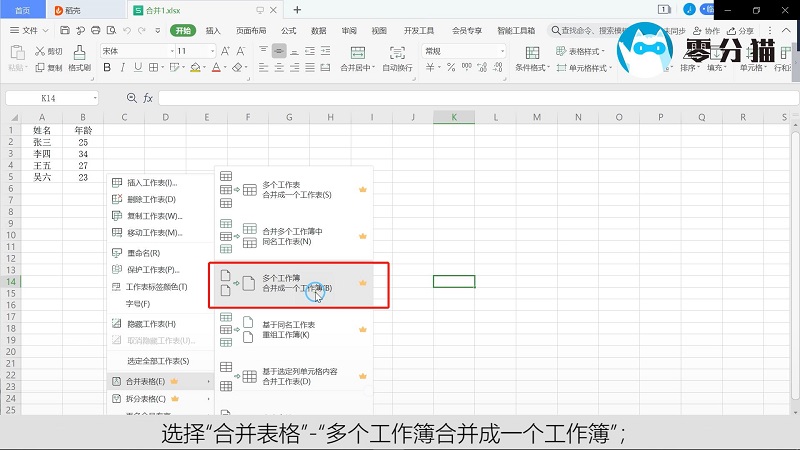Expand the 拆分表格(C) submenu
The image size is (800, 450).
point(160,398)
